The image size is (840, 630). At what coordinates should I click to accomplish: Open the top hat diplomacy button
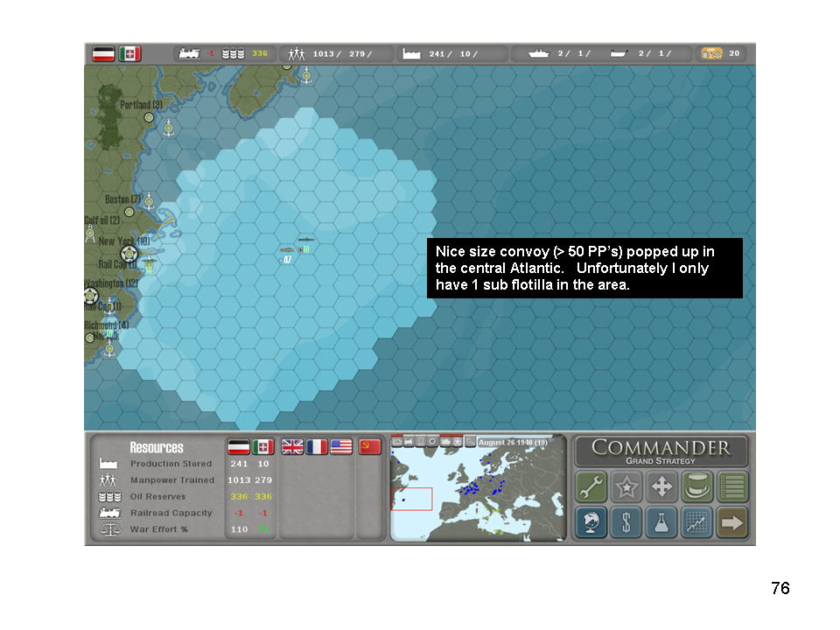[x=697, y=486]
